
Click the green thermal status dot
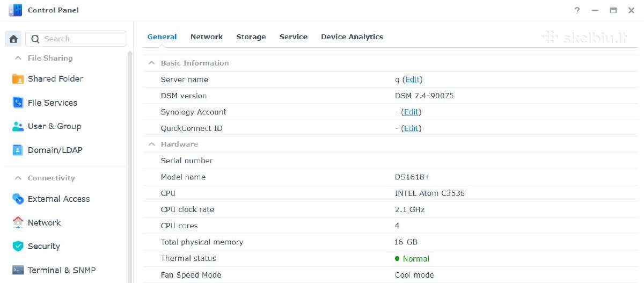(397, 258)
